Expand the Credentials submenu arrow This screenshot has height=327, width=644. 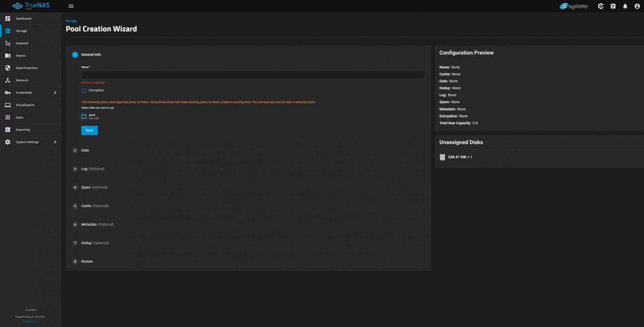tap(55, 93)
